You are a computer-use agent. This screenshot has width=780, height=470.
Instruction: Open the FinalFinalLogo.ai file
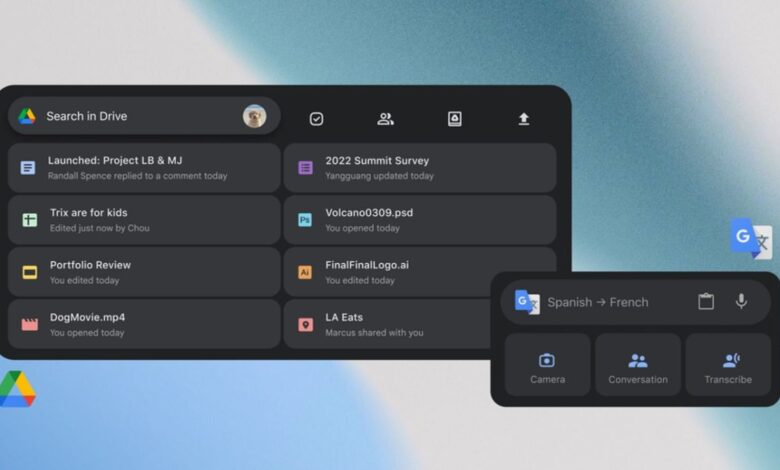(420, 272)
